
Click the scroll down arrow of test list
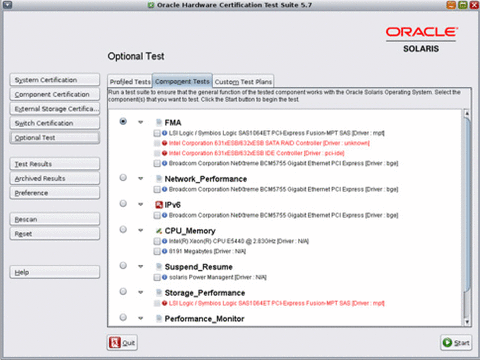[x=467, y=322]
